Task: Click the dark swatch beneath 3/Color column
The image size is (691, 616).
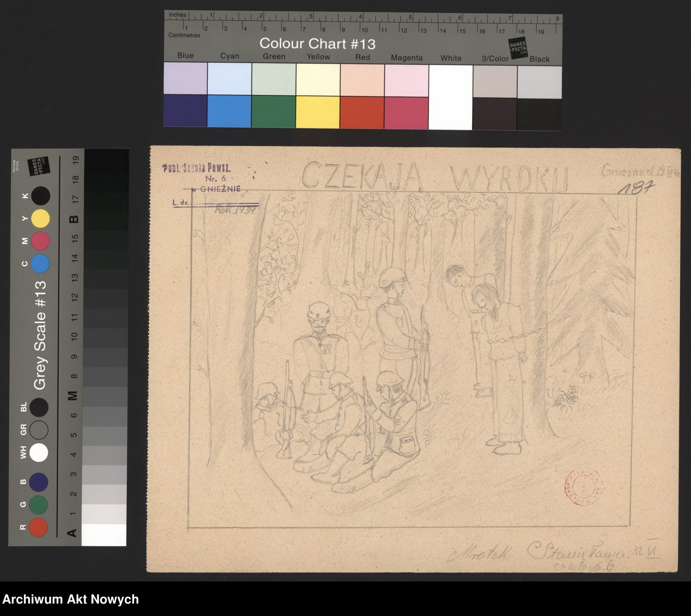Action: pyautogui.click(x=495, y=114)
